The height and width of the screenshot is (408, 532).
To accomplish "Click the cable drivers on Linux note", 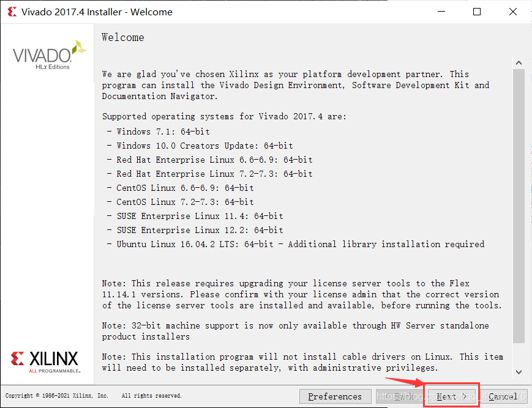I will (x=302, y=362).
